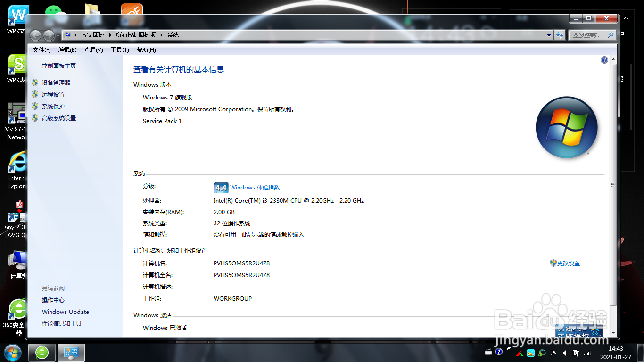Select the WPS表格 desktop icon
Viewport: 644px width, 362px height.
17,68
